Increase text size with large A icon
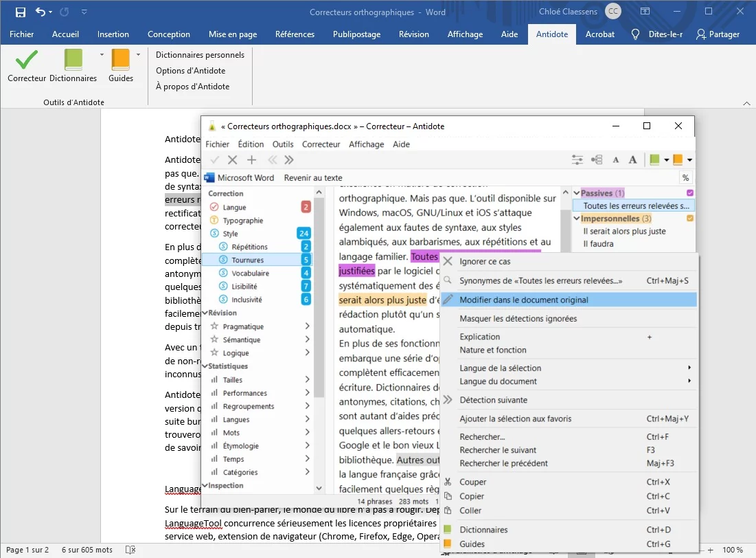Image resolution: width=756 pixels, height=558 pixels. pos(632,160)
